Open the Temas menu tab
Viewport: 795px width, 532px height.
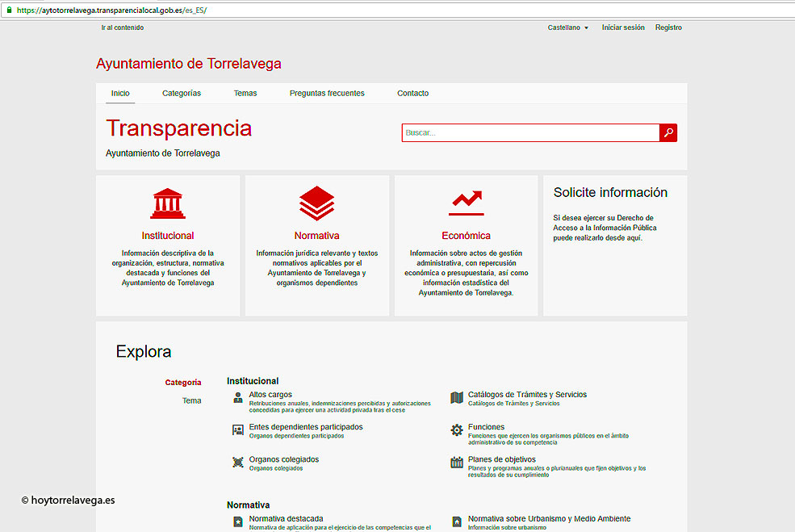(245, 94)
